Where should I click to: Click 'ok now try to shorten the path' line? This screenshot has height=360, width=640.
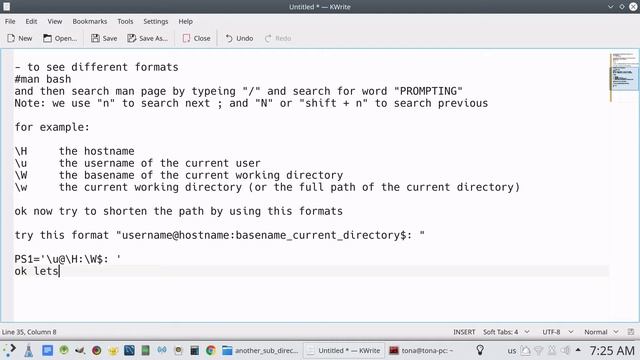178,211
